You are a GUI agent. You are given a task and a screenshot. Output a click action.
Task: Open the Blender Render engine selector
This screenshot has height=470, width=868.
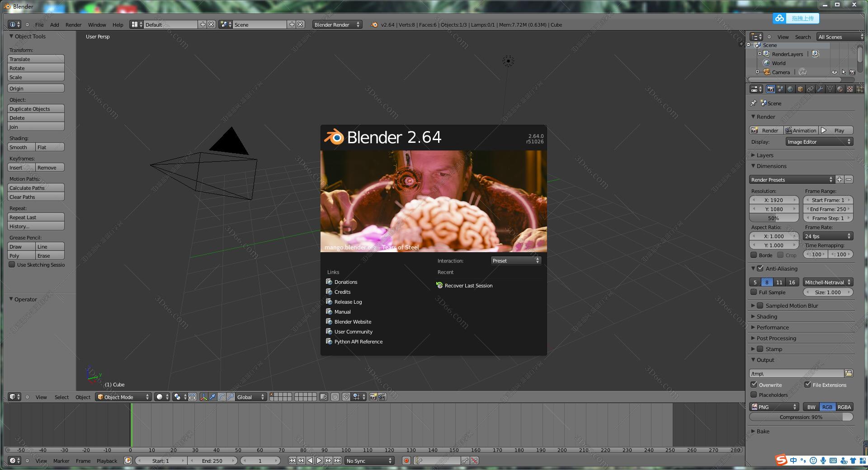click(x=337, y=25)
